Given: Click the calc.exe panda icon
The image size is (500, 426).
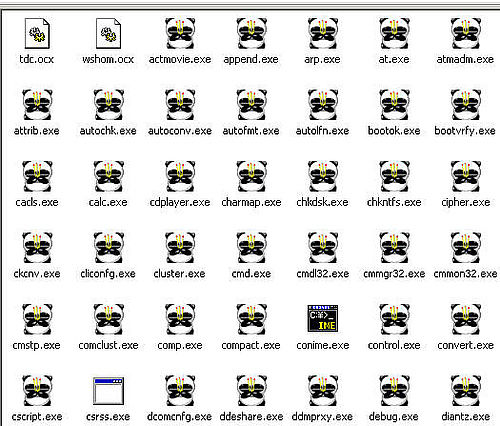Looking at the screenshot, I should point(108,176).
